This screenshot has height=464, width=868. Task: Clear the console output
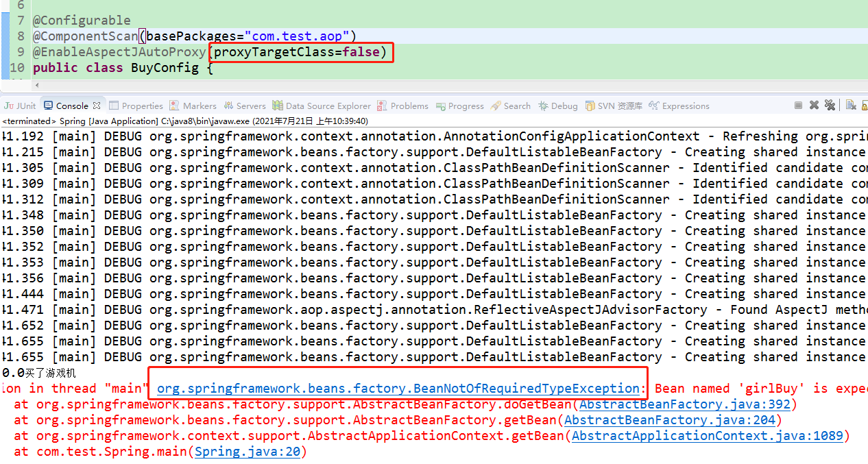pyautogui.click(x=851, y=106)
